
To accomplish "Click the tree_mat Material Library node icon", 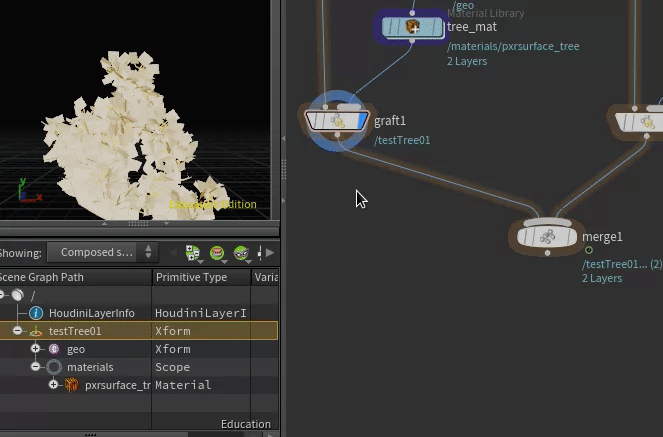I will [x=413, y=27].
